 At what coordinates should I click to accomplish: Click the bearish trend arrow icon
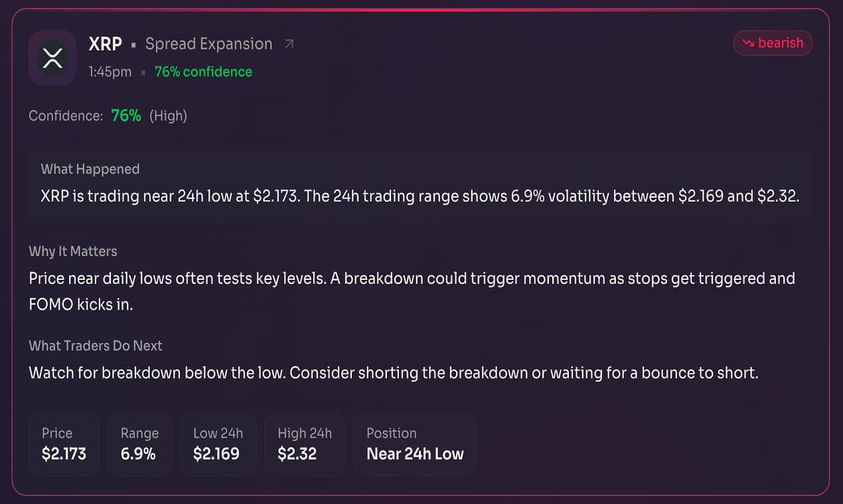click(x=748, y=43)
